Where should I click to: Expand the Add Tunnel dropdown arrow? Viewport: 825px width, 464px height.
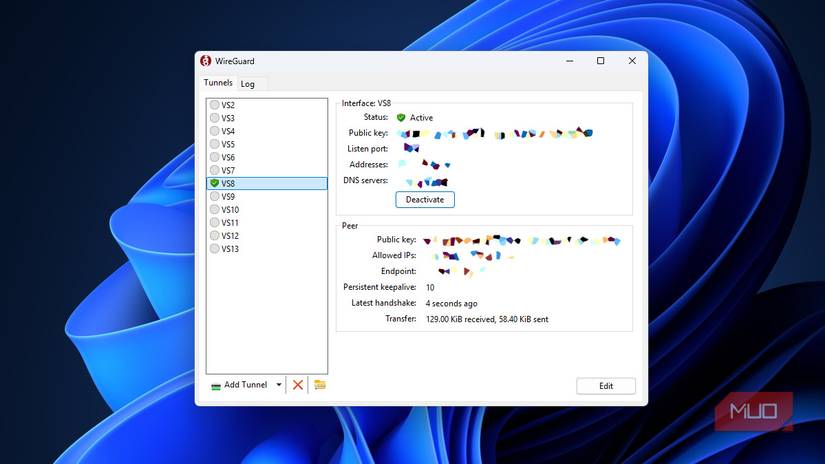tap(279, 385)
